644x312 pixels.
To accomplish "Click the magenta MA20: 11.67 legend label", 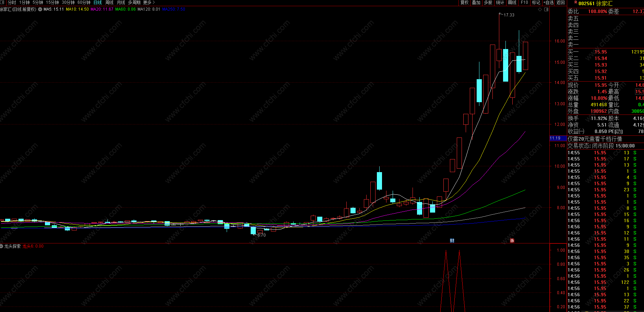I will click(102, 9).
